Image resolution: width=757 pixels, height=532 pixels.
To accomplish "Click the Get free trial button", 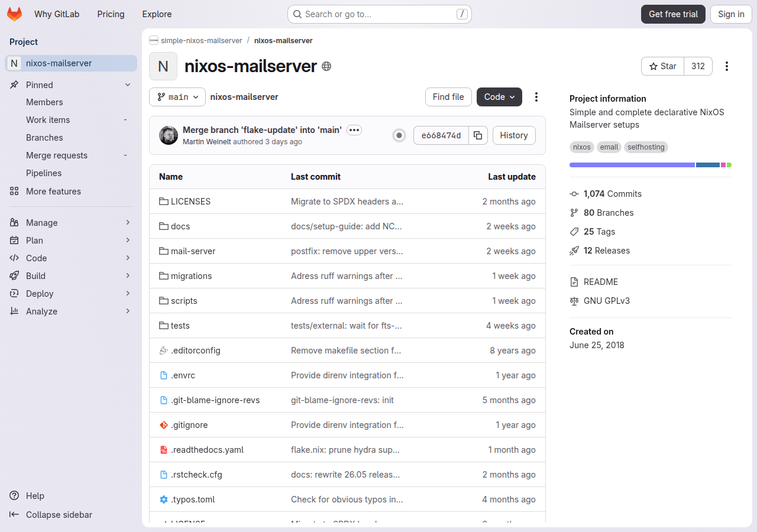I will tap(673, 14).
